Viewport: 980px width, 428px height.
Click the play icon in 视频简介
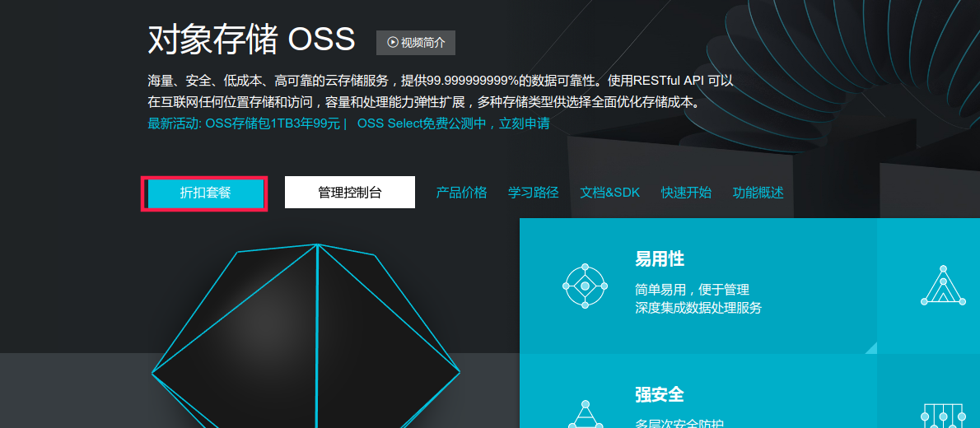pos(393,43)
